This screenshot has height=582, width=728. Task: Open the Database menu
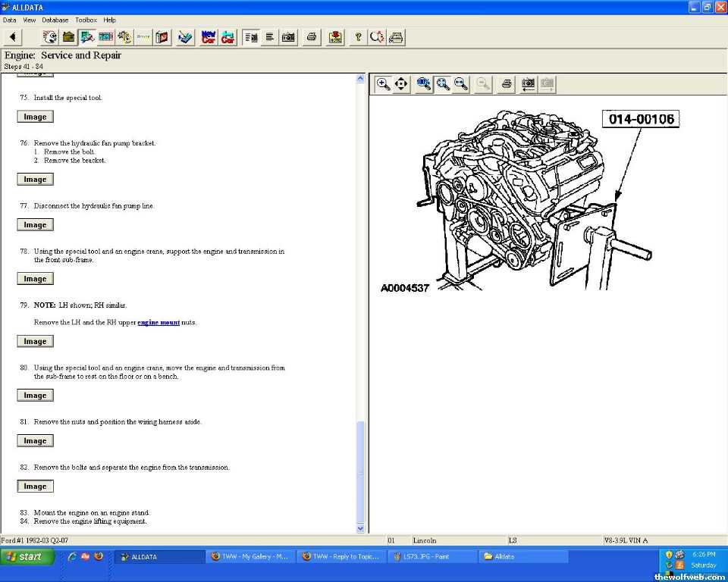tap(55, 20)
